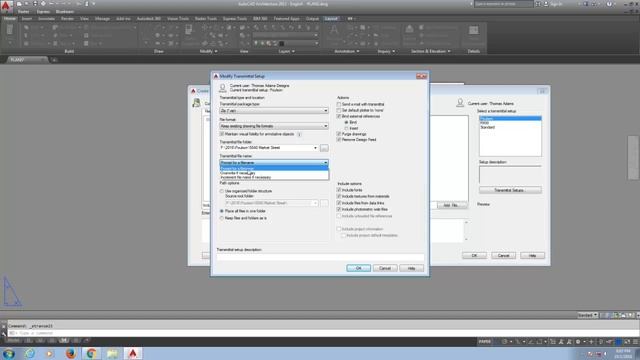The image size is (640, 360).
Task: Click OK in Modify Transmittal Setup dialog
Action: coord(358,268)
